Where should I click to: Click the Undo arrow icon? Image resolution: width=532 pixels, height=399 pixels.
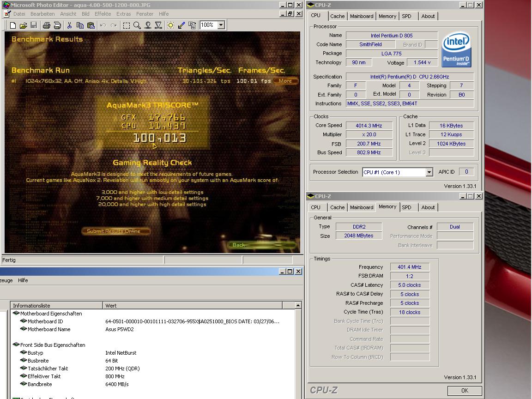tap(103, 25)
